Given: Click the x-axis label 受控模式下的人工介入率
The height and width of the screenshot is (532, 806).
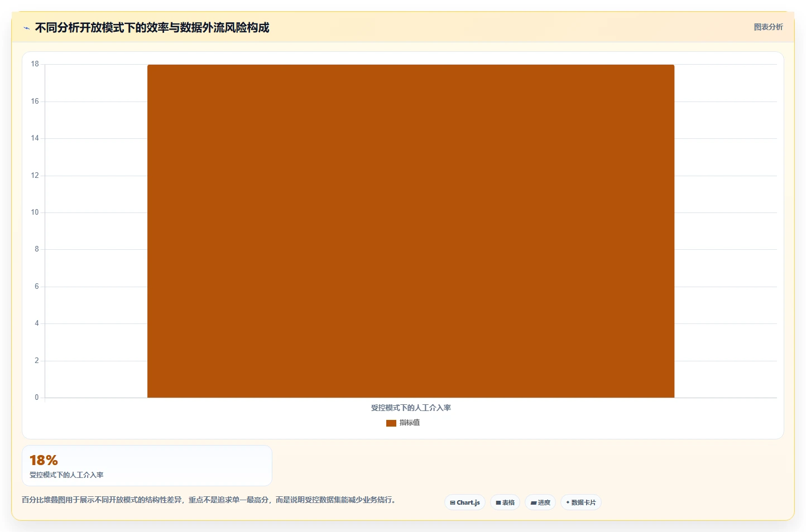Looking at the screenshot, I should pyautogui.click(x=411, y=408).
